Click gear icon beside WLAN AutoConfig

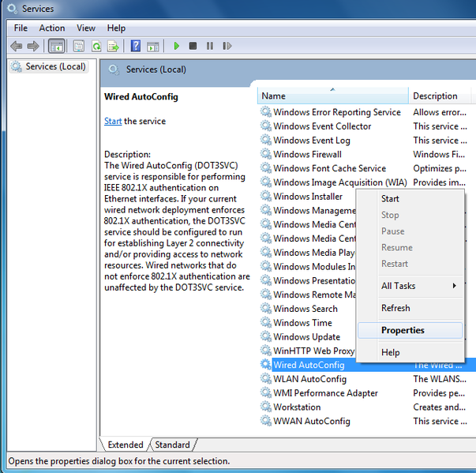265,378
